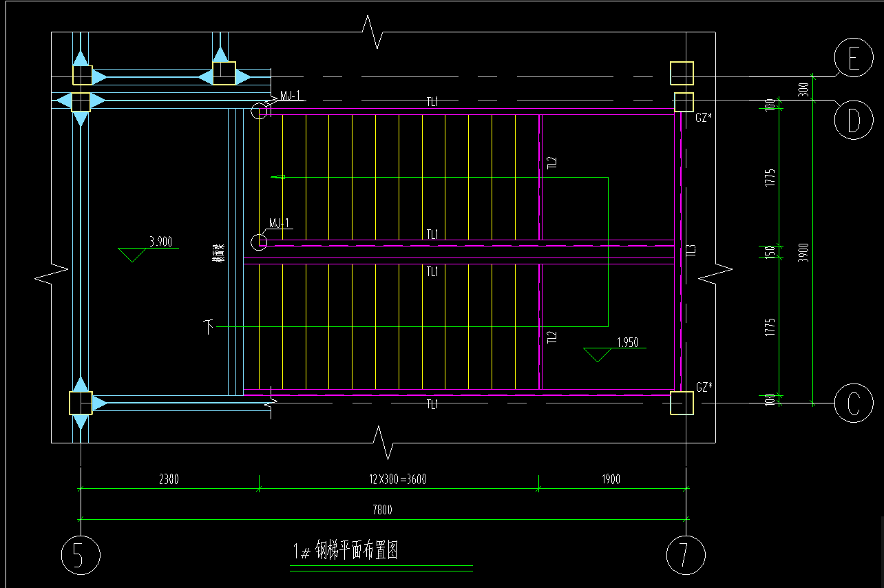Click the 1775 dimension directly above axis C

click(770, 327)
